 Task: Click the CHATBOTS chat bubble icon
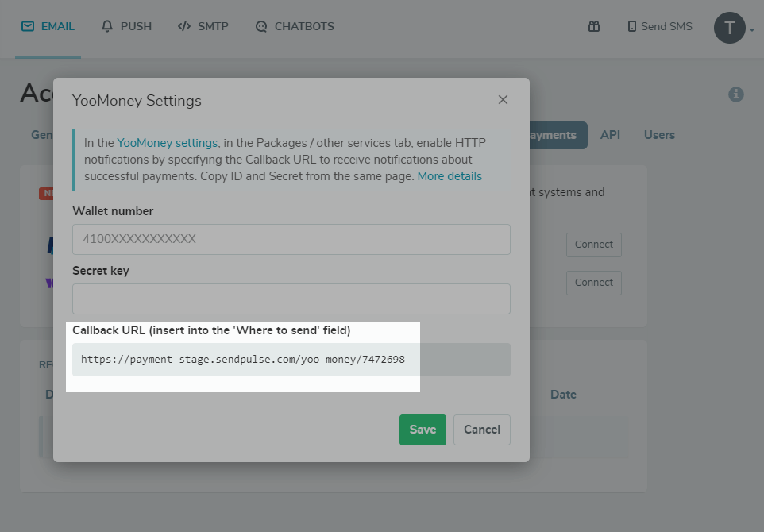(x=261, y=26)
